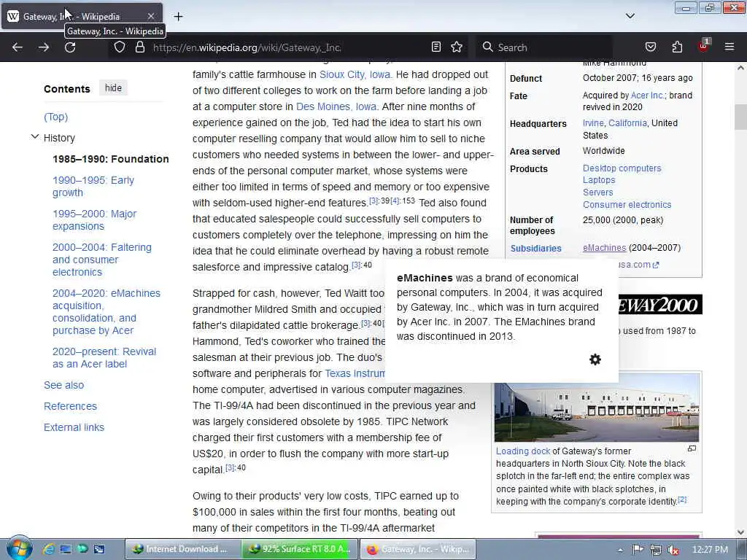This screenshot has width=747, height=560.
Task: Click the scrollbar down arrow
Action: point(740,532)
